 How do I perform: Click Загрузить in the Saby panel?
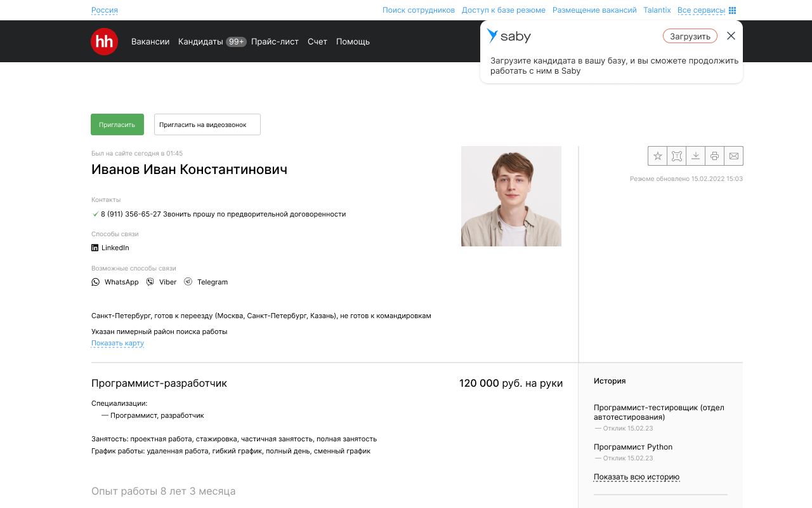(690, 36)
